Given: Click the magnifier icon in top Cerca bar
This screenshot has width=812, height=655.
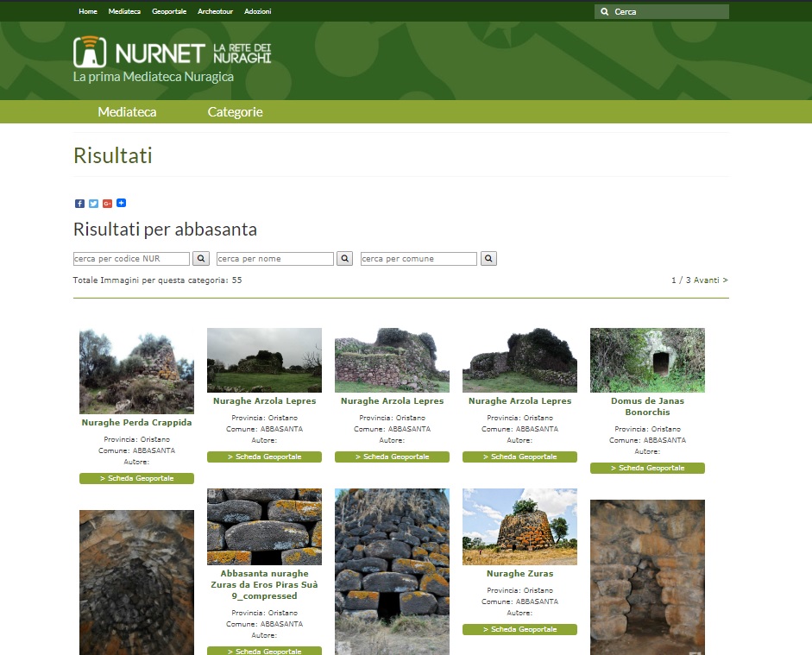Looking at the screenshot, I should click(x=604, y=11).
